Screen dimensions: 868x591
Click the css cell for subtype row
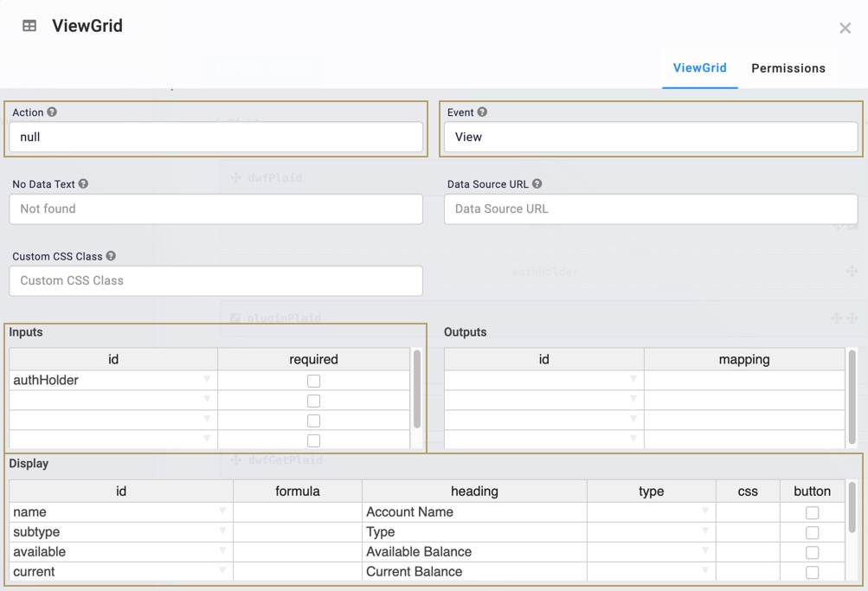pos(748,532)
